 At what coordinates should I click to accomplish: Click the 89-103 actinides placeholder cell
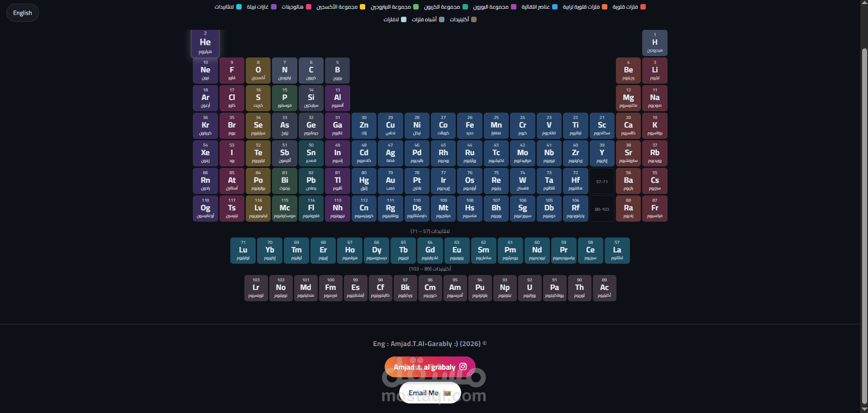point(602,209)
